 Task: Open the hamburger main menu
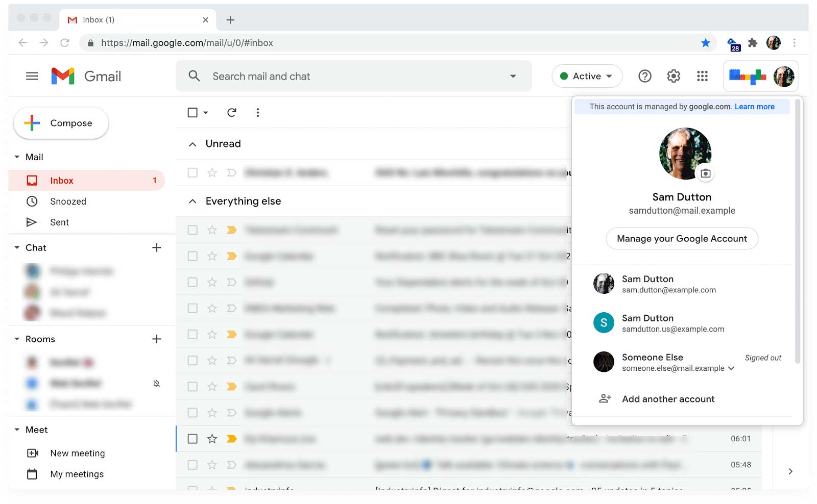[x=31, y=76]
